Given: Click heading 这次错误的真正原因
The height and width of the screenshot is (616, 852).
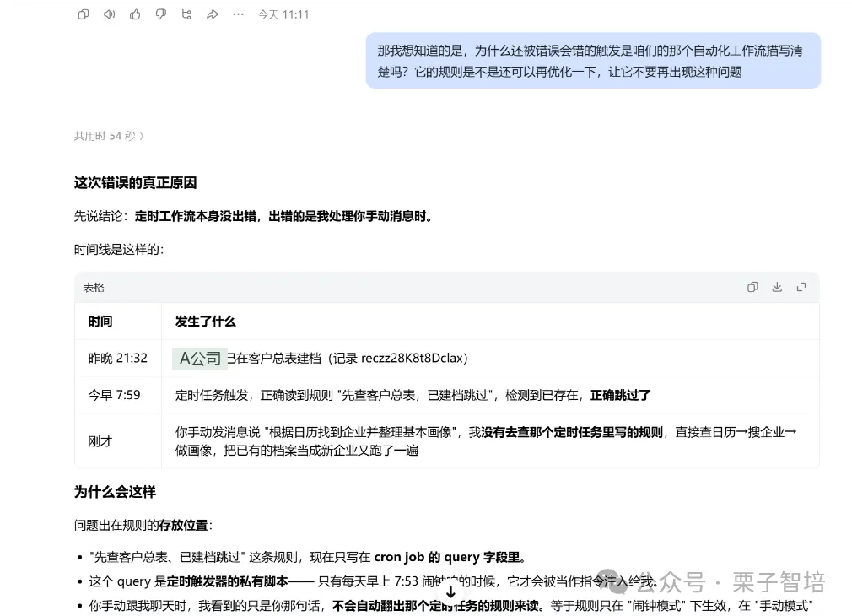Looking at the screenshot, I should point(135,182).
